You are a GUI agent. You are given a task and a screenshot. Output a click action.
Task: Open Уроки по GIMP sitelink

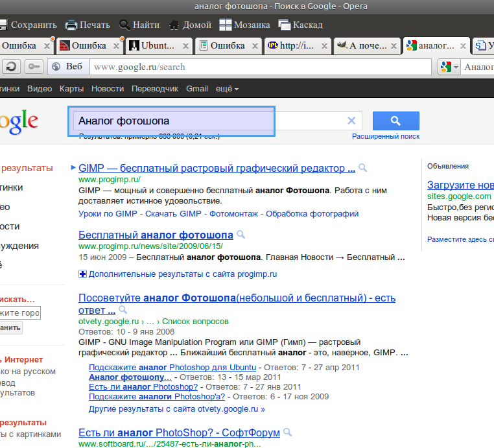(x=108, y=213)
